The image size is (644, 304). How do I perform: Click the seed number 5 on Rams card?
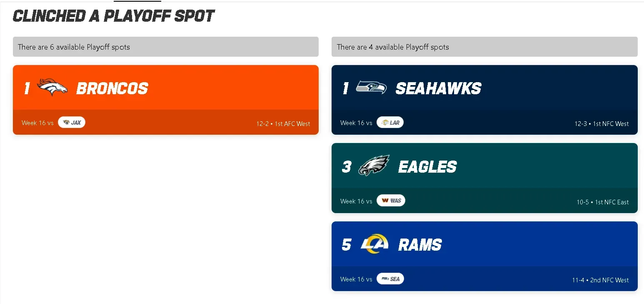[346, 244]
